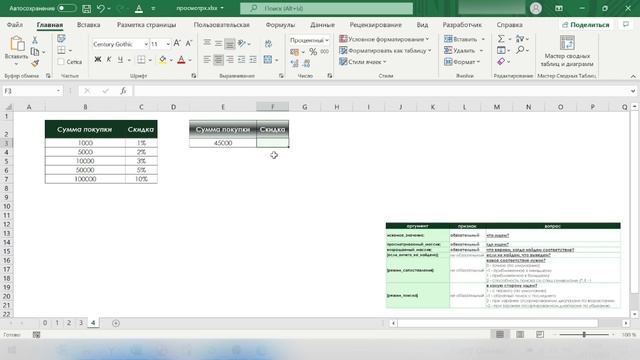Center text horizontally in alignment group
640x360 pixels.
pos(218,60)
